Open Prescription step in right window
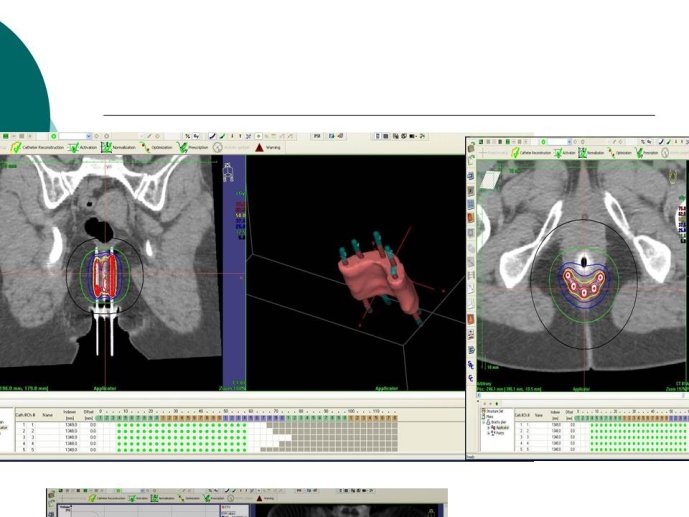 tap(647, 153)
